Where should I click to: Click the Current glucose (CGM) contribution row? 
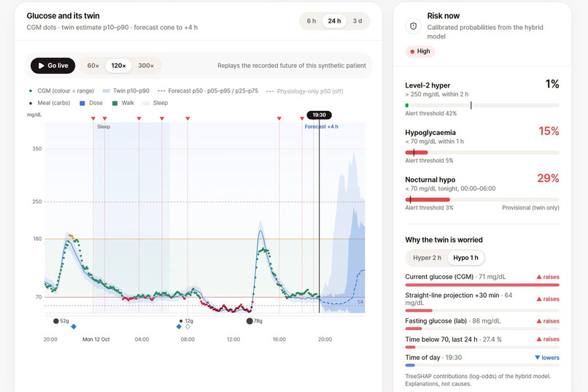(482, 280)
